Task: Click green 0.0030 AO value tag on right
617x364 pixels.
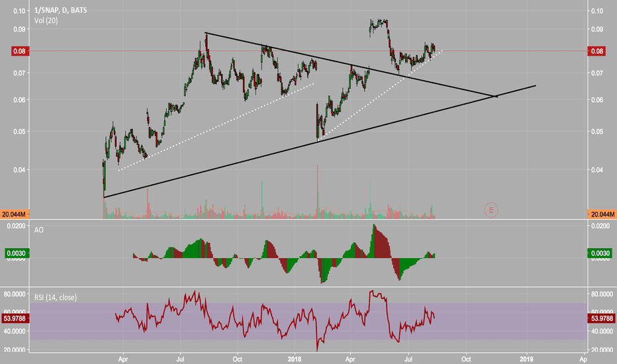Action: [600, 253]
